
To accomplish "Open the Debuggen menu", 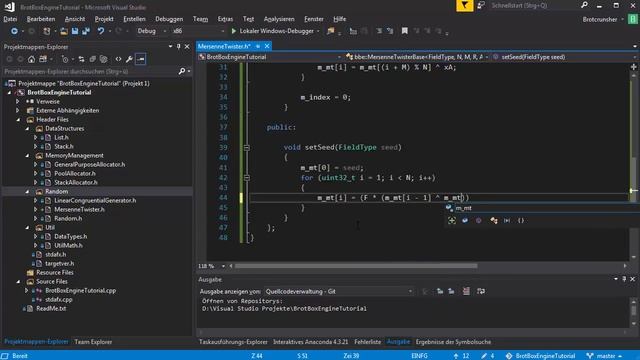I will [x=169, y=19].
